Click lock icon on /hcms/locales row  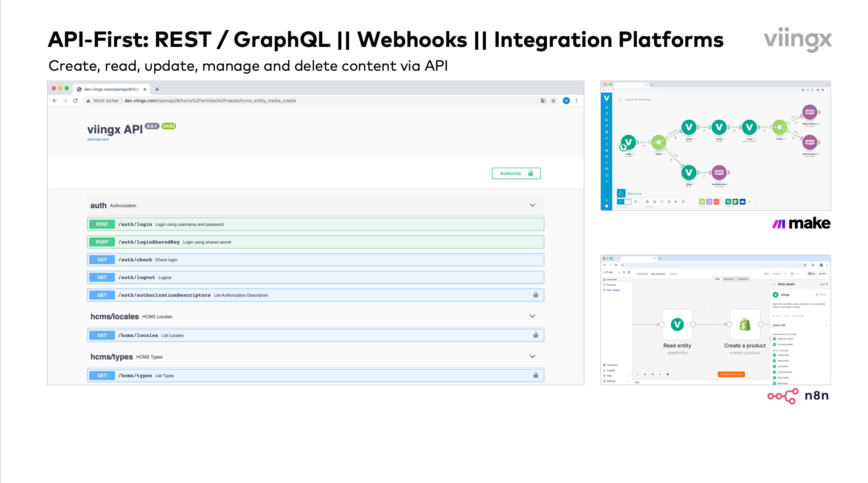tap(535, 335)
